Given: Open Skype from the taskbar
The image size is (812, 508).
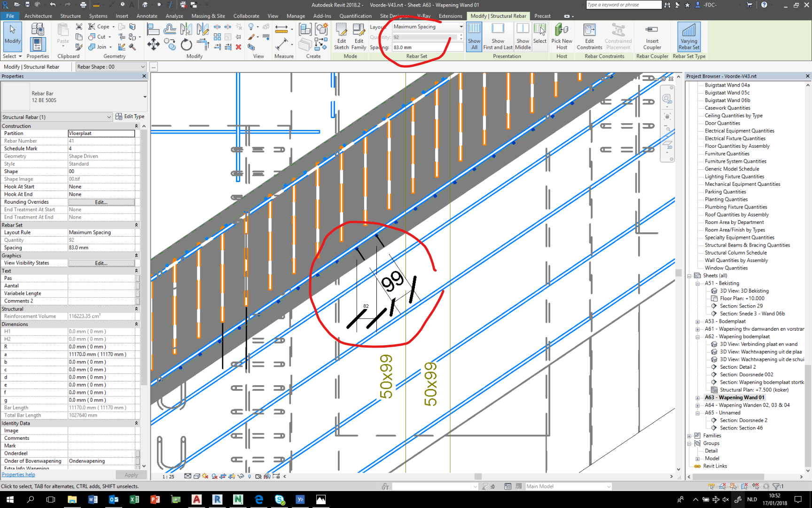Looking at the screenshot, I should pos(280,500).
